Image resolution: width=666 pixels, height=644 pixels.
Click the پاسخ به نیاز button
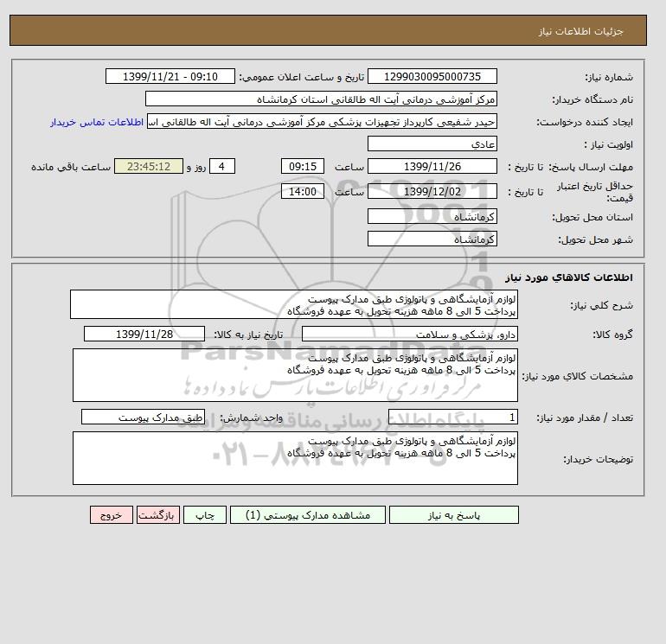[x=453, y=515]
